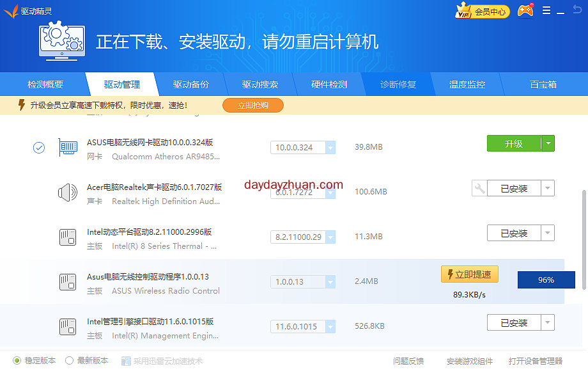The width and height of the screenshot is (588, 371).
Task: Switch to the 诊断修复 tab
Action: pyautogui.click(x=398, y=84)
